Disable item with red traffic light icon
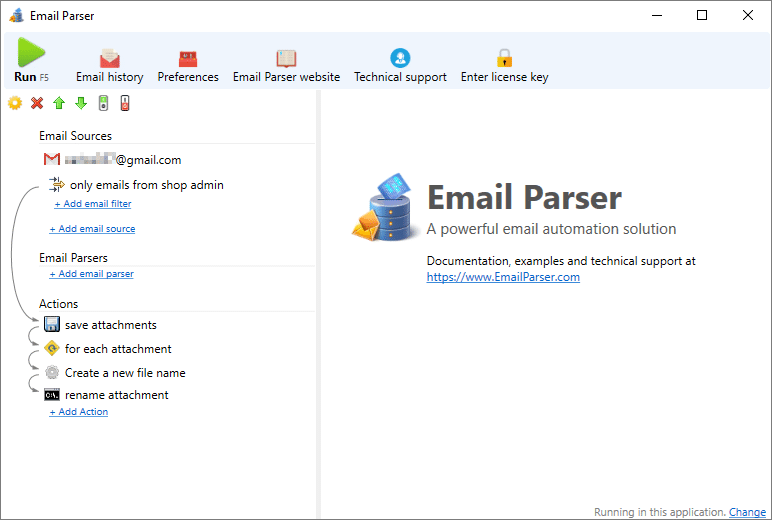The width and height of the screenshot is (772, 520). (x=125, y=103)
